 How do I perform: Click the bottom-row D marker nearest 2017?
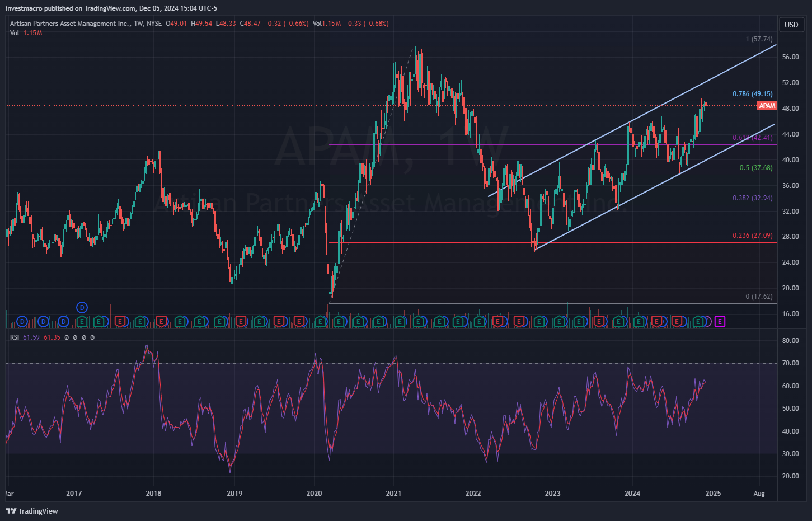pyautogui.click(x=64, y=322)
